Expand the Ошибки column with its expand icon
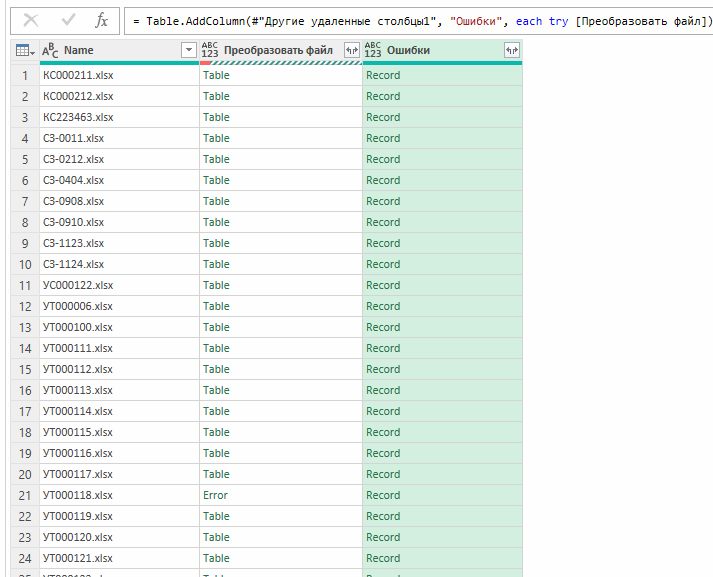713x577 pixels. click(512, 50)
